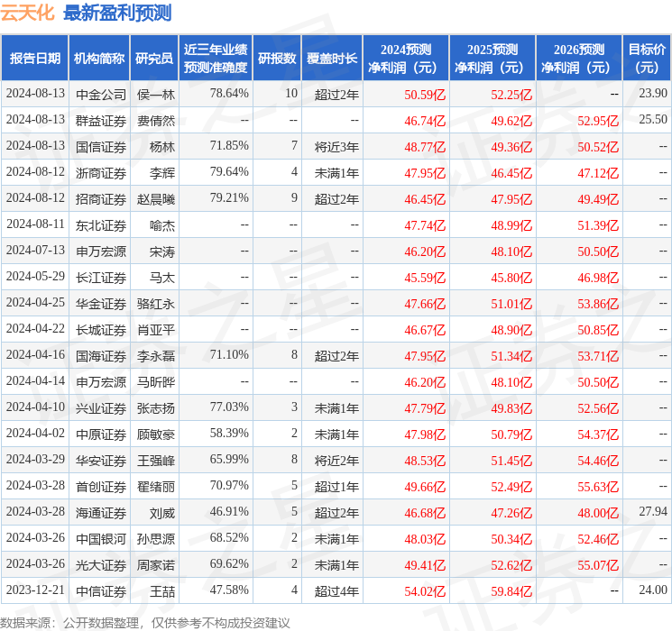Select the 中原证券 institution cell
Viewport: 672px width, 631px height.
(101, 434)
